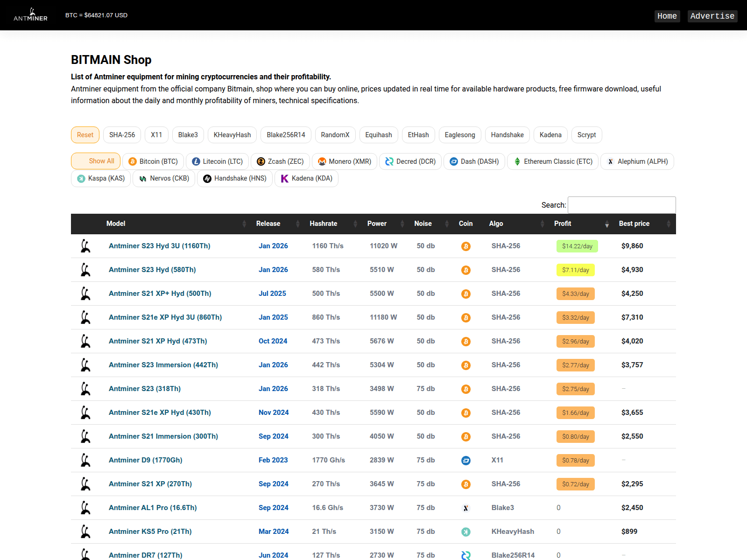Sort table by Hashrate column
747x560 pixels.
(333, 224)
